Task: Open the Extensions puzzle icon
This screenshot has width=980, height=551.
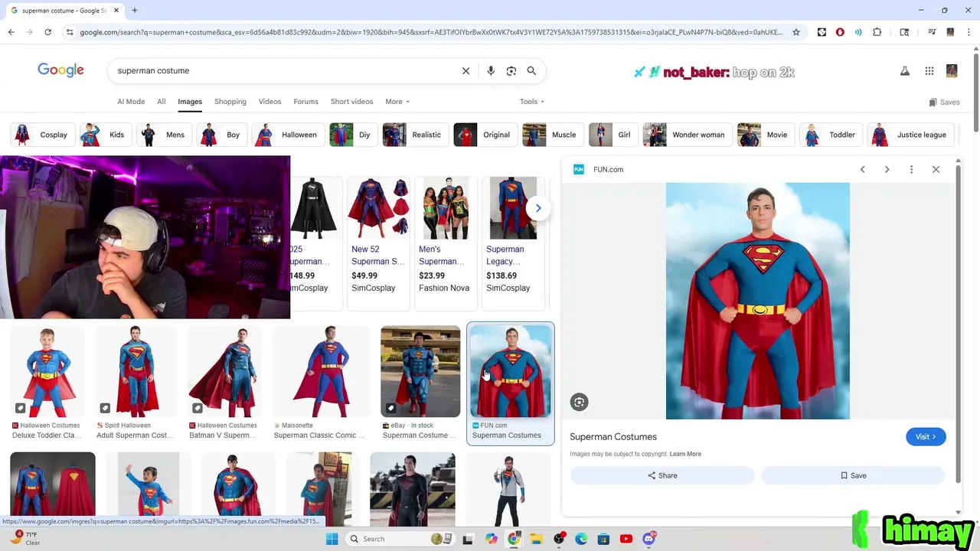Action: click(877, 32)
